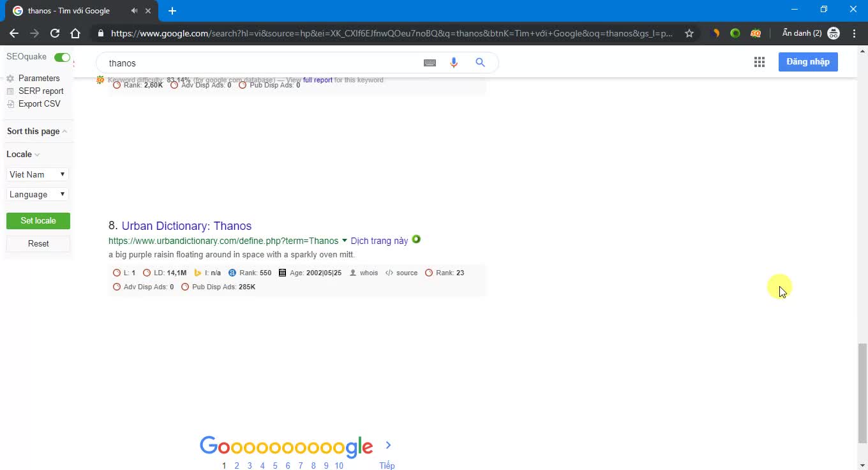Image resolution: width=868 pixels, height=470 pixels.
Task: Close the thanos tab
Action: click(149, 11)
